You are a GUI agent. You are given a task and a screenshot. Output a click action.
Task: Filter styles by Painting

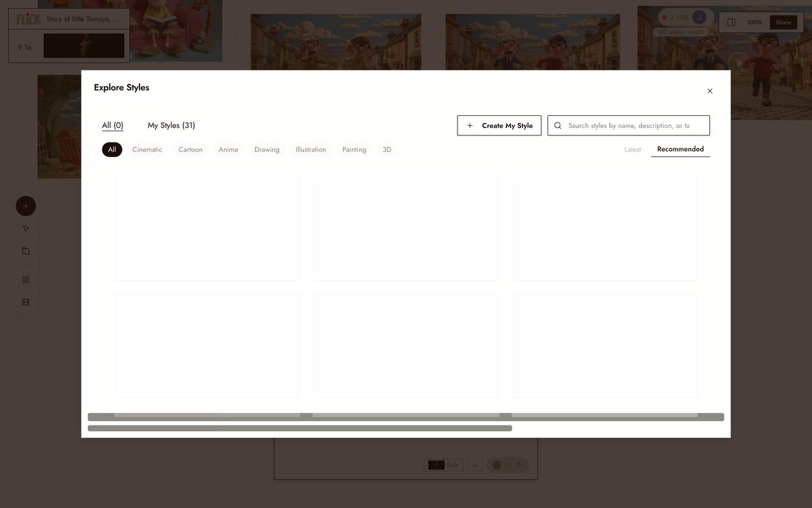tap(354, 150)
